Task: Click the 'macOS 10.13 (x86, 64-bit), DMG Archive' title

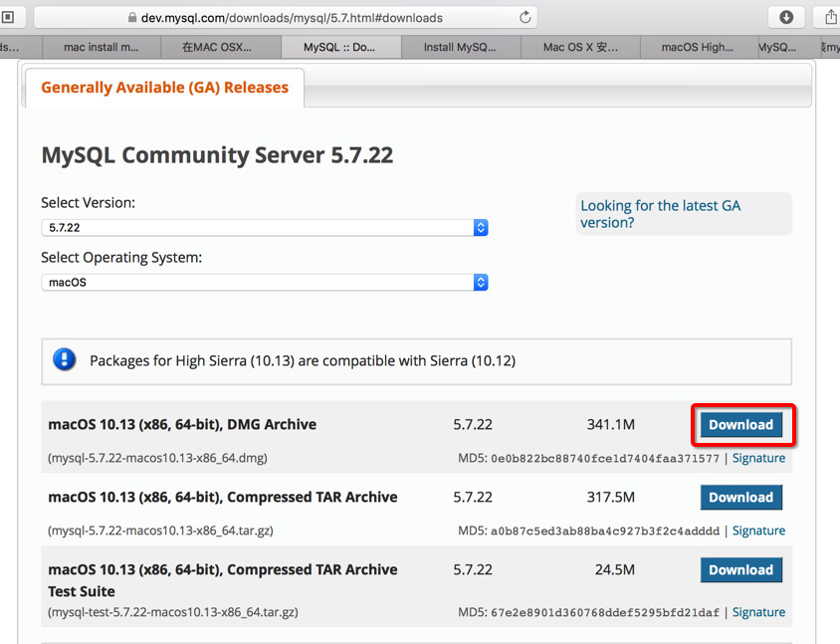Action: 182,424
